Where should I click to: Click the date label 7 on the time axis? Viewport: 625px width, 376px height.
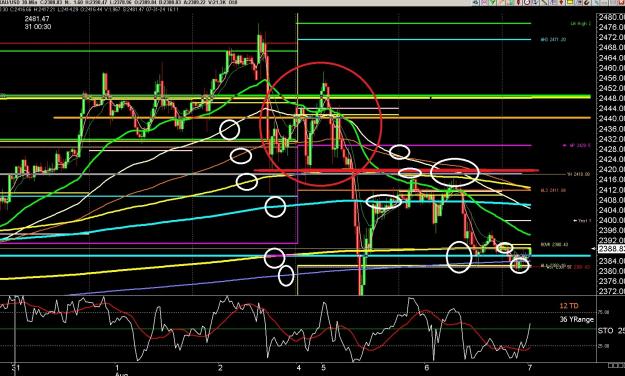pyautogui.click(x=529, y=367)
